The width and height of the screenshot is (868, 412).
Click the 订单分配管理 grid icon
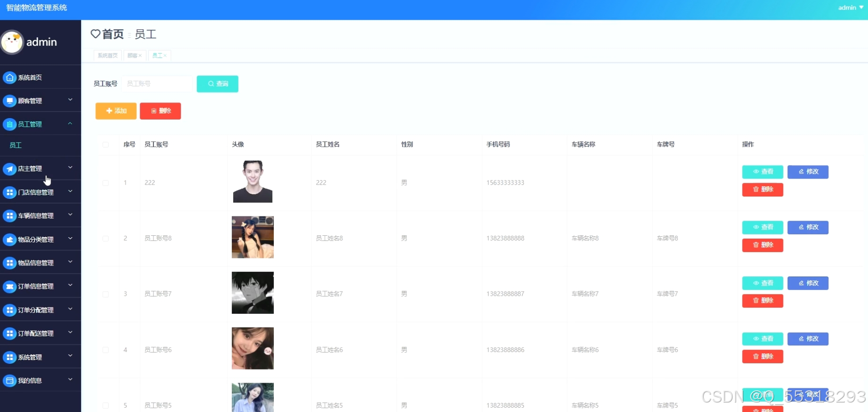(x=9, y=310)
